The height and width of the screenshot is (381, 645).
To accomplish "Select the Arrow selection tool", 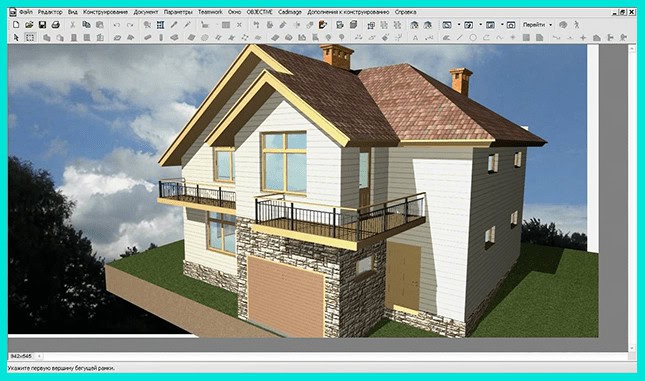I will pos(16,38).
